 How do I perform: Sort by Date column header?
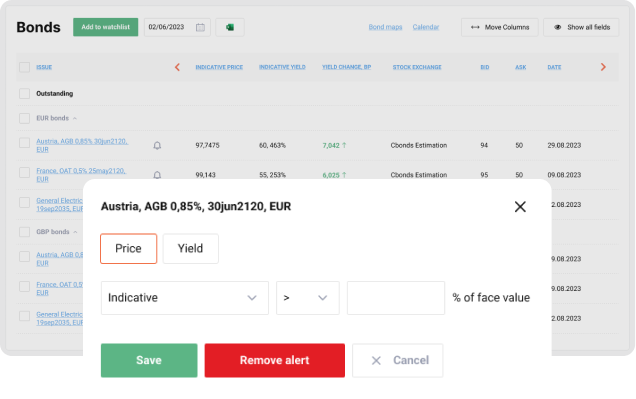(554, 67)
